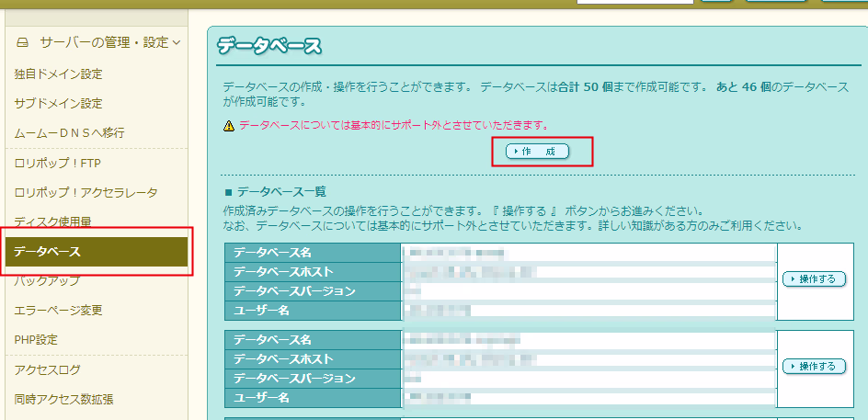The image size is (868, 420).
Task: Click the 作成 button to create a database
Action: coord(537,151)
